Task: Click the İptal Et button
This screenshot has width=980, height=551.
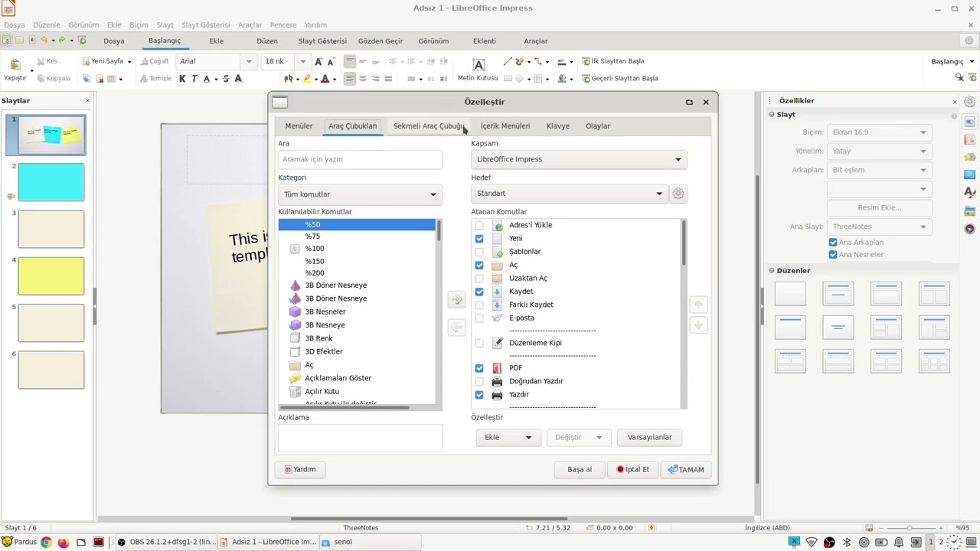Action: click(633, 470)
